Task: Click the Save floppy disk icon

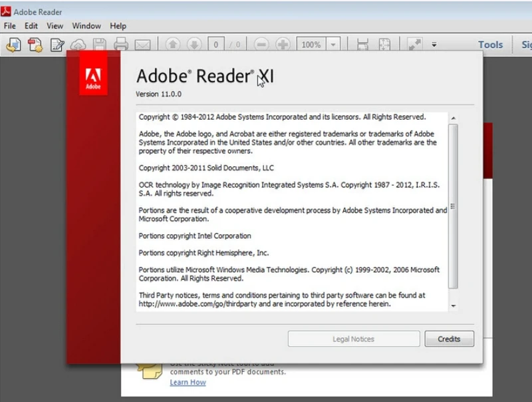Action: click(99, 45)
